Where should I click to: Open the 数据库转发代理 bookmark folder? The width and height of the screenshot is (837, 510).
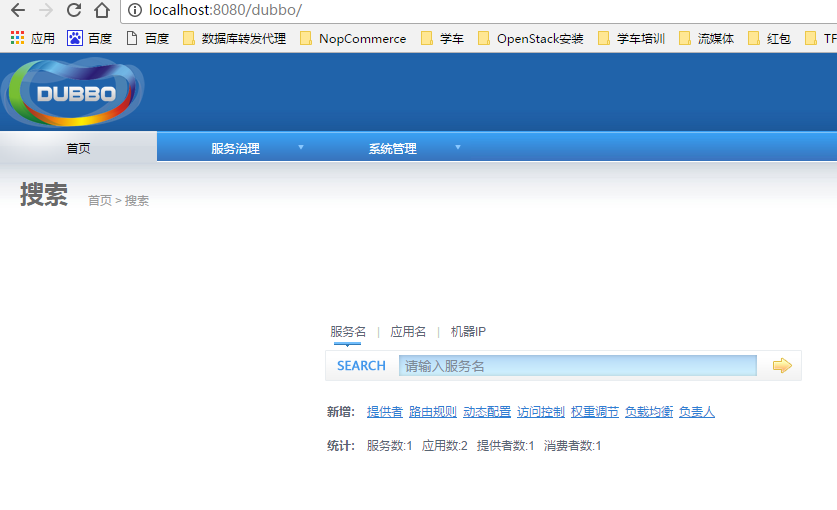(x=234, y=38)
